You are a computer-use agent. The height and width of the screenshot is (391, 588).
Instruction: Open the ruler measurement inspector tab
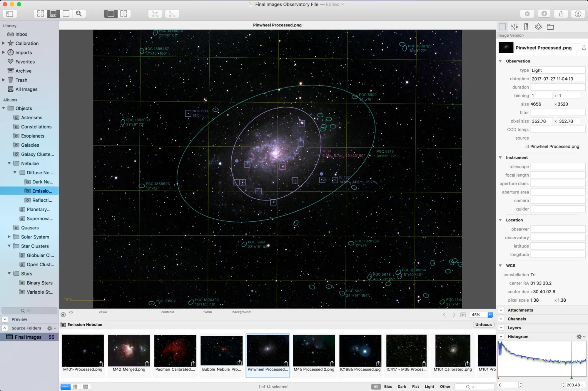pos(526,27)
